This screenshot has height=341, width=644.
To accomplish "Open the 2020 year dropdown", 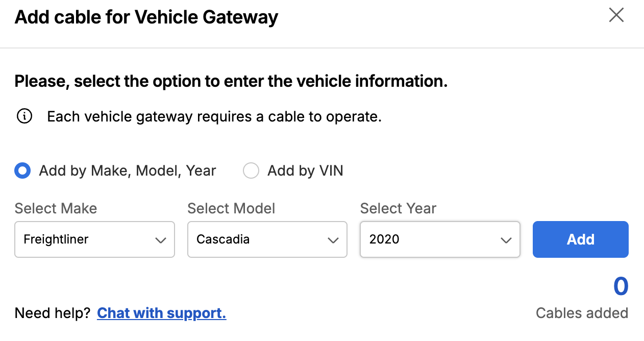I will 439,239.
